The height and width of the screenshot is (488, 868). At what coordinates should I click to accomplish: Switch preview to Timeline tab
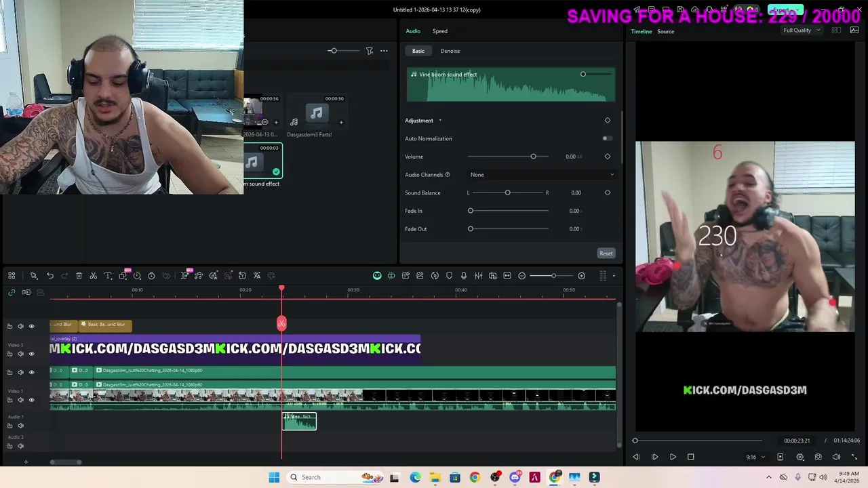coord(642,31)
